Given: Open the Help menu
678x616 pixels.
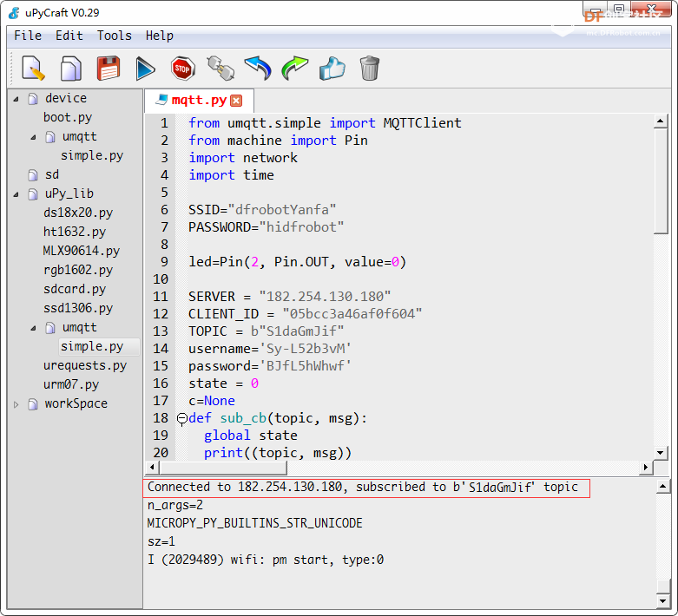Looking at the screenshot, I should (160, 36).
